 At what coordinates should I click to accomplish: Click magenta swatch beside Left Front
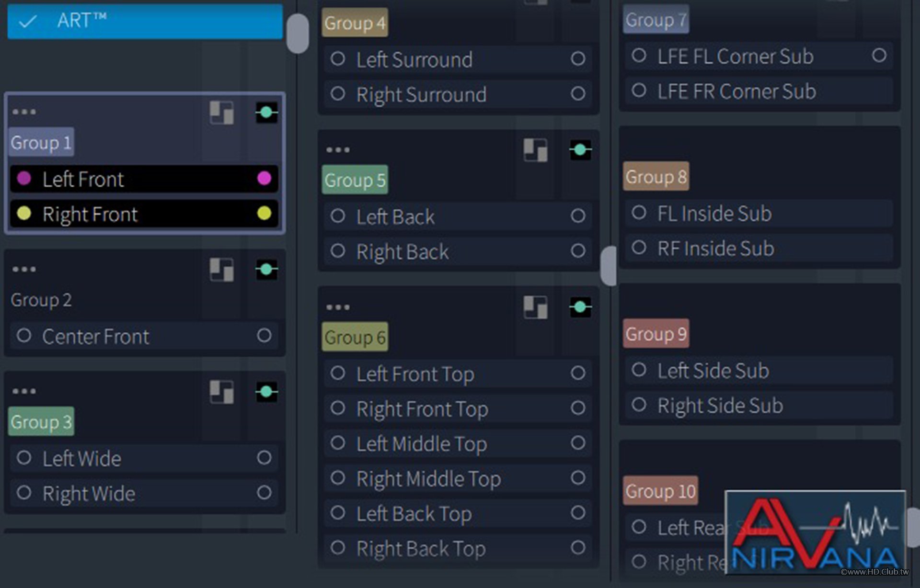(x=24, y=179)
